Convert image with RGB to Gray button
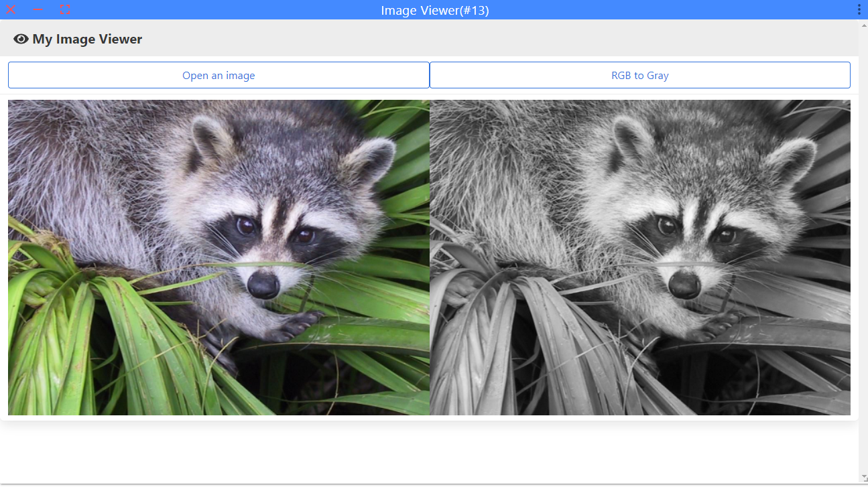The image size is (868, 487). (x=640, y=75)
